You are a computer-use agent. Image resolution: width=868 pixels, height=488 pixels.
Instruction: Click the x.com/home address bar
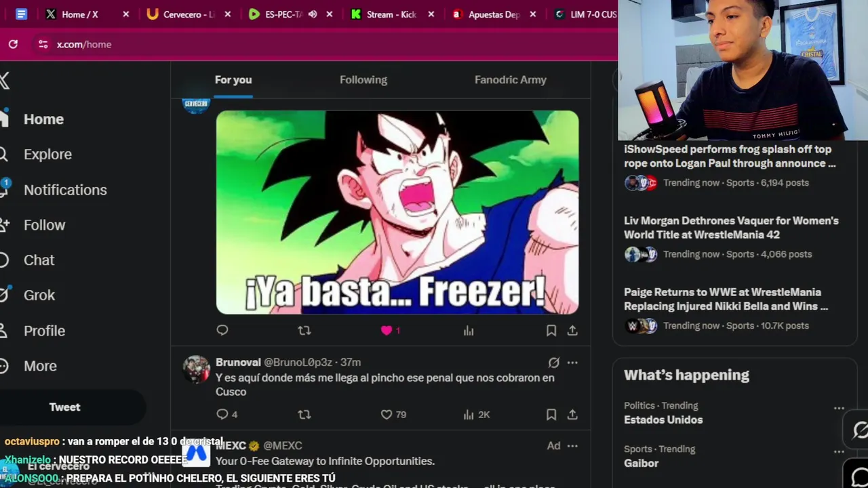(x=84, y=44)
